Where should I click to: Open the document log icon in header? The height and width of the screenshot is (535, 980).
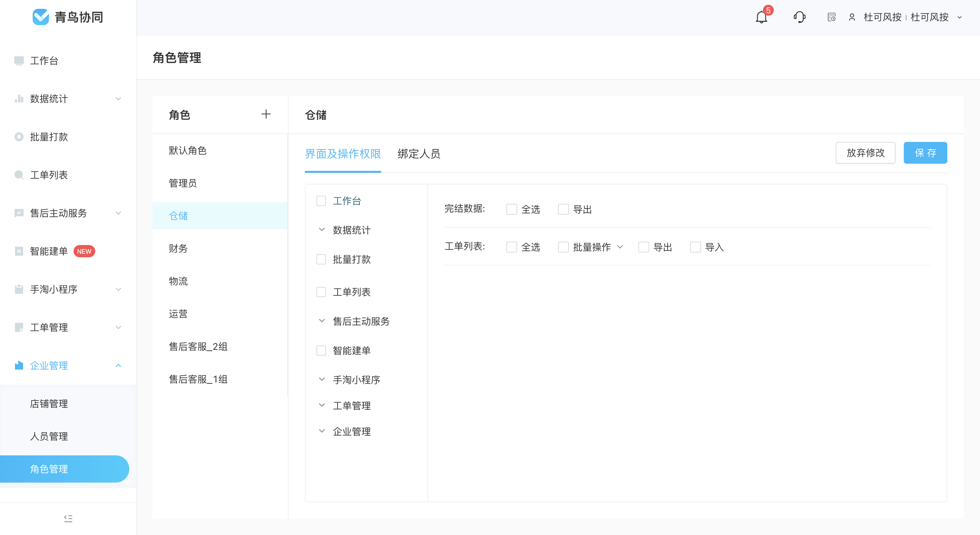coord(832,17)
